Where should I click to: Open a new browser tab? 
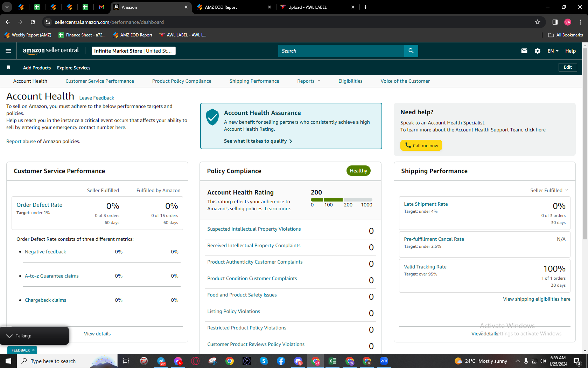365,7
